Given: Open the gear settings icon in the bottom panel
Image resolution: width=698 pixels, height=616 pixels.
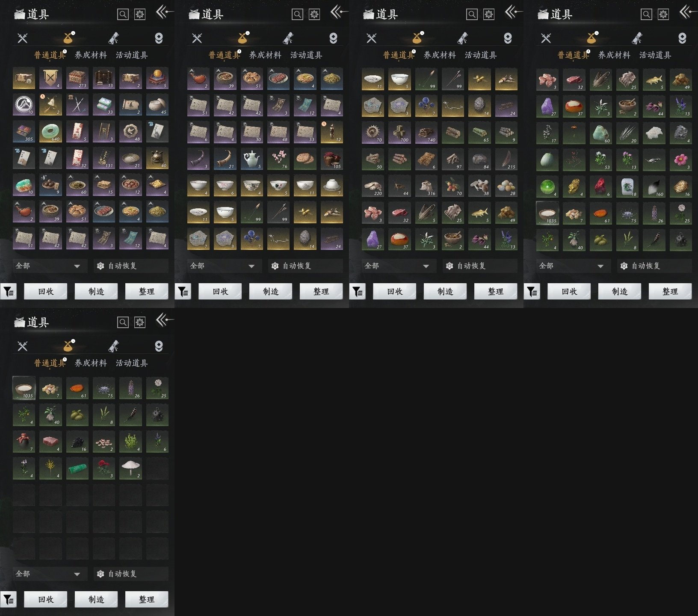Looking at the screenshot, I should pos(140,322).
